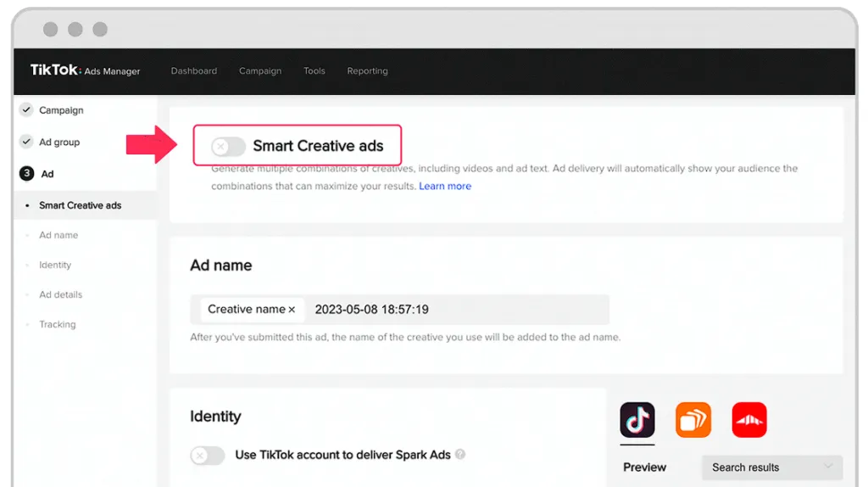Image resolution: width=868 pixels, height=487 pixels.
Task: Jump to Smart Creative ads section in sidebar
Action: click(80, 205)
